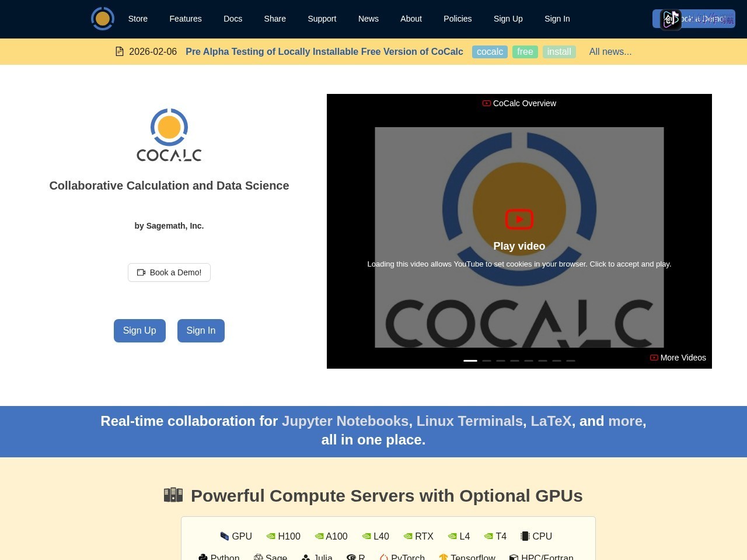The width and height of the screenshot is (747, 560).
Task: Click the A100 NVIDIA item
Action: click(331, 536)
